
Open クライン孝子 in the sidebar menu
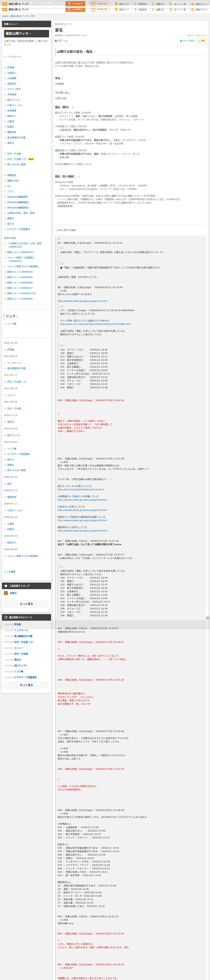pos(14,89)
